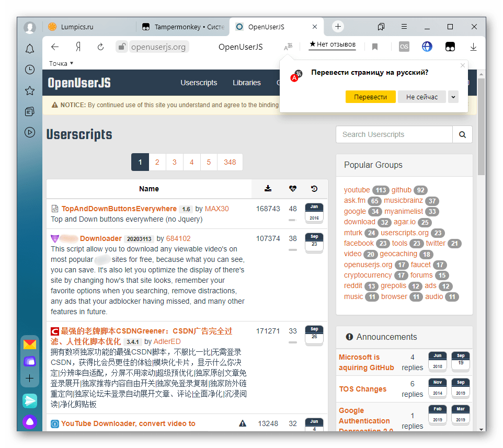Click the OpenUserJS logo
503x448 pixels.
pyautogui.click(x=79, y=83)
